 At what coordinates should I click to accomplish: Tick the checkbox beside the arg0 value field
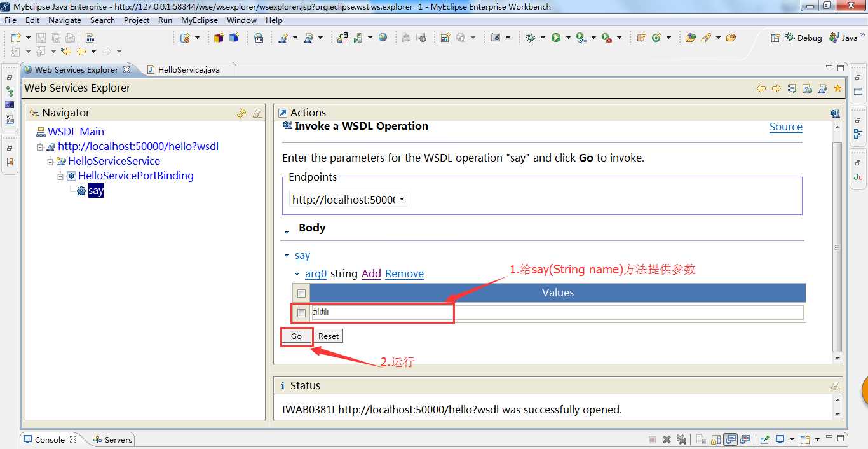301,313
